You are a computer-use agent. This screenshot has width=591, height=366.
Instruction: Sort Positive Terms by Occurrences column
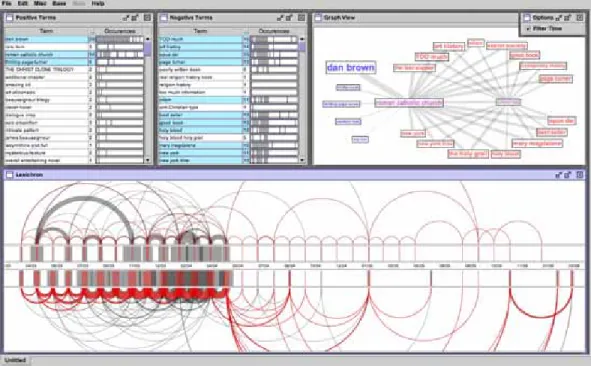pos(120,31)
